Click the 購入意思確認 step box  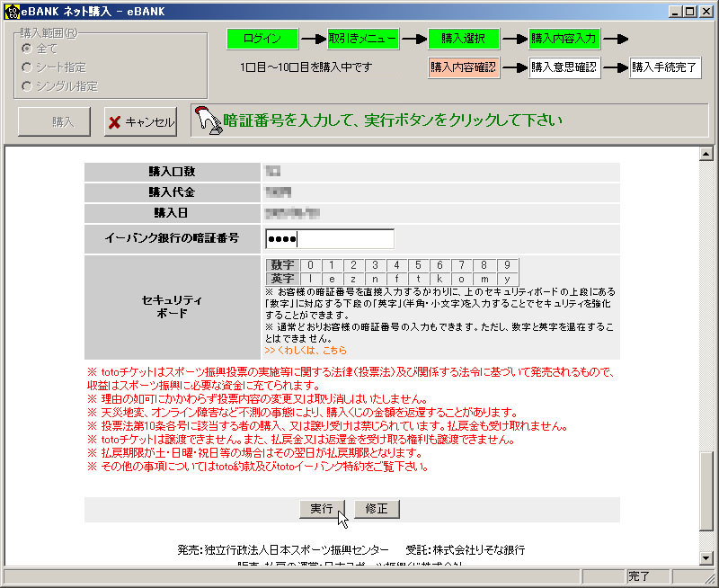pyautogui.click(x=564, y=67)
